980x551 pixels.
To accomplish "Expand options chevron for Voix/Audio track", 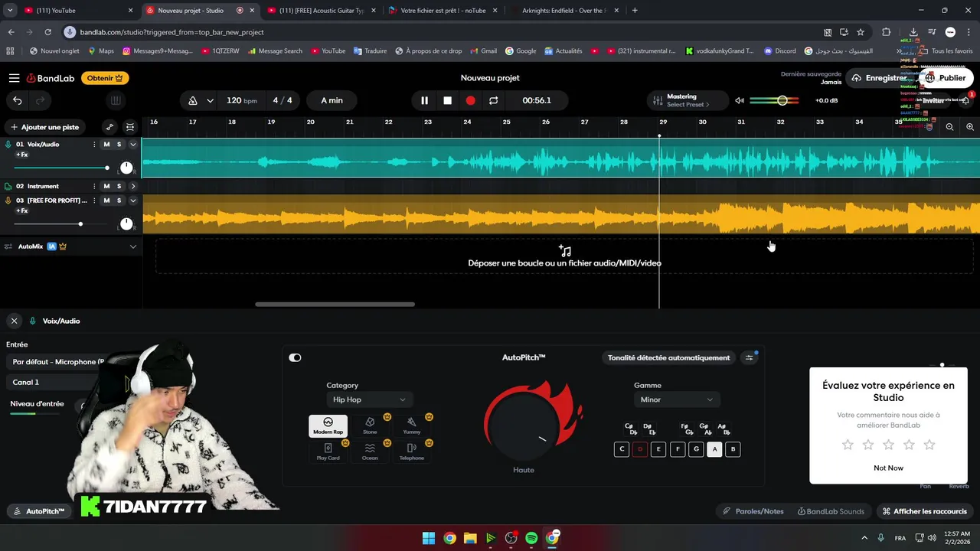I will tap(132, 145).
